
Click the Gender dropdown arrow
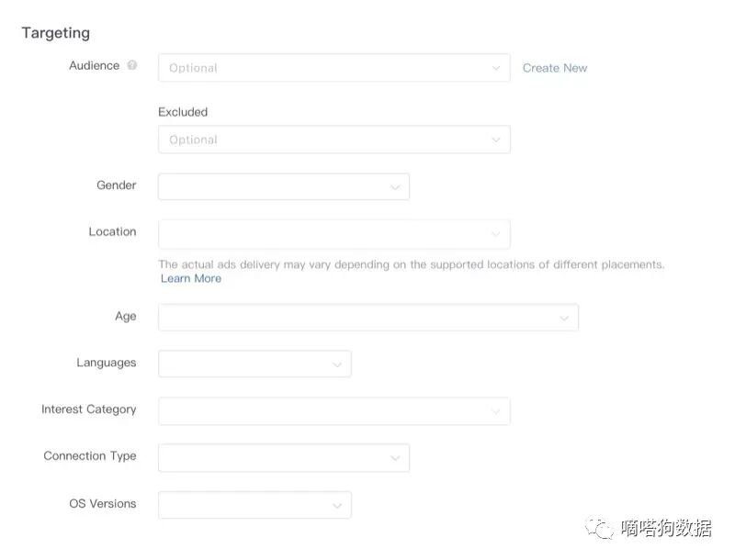395,187
